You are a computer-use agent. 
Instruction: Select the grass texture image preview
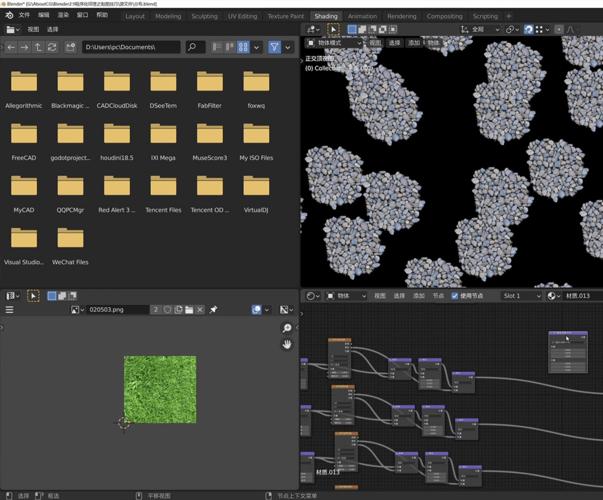click(160, 388)
